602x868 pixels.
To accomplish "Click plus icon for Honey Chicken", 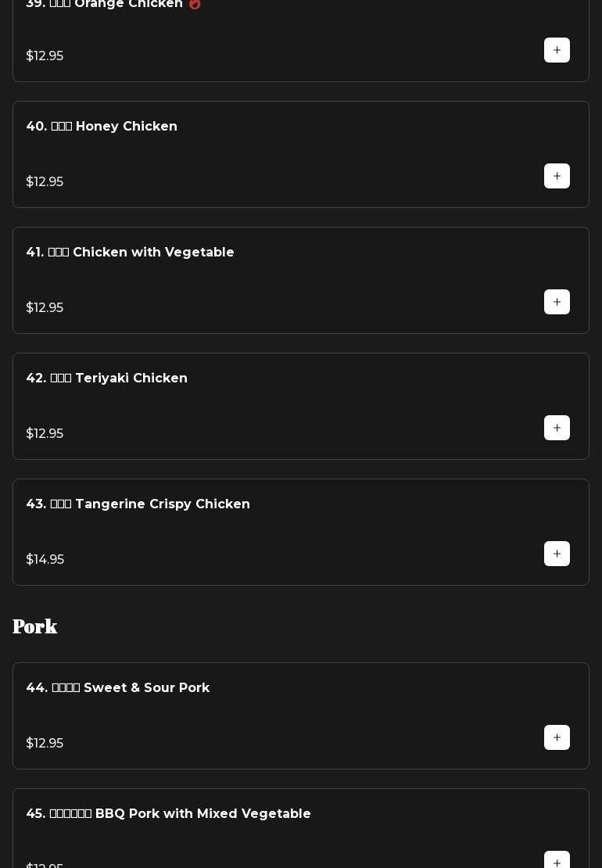I will click(x=557, y=176).
